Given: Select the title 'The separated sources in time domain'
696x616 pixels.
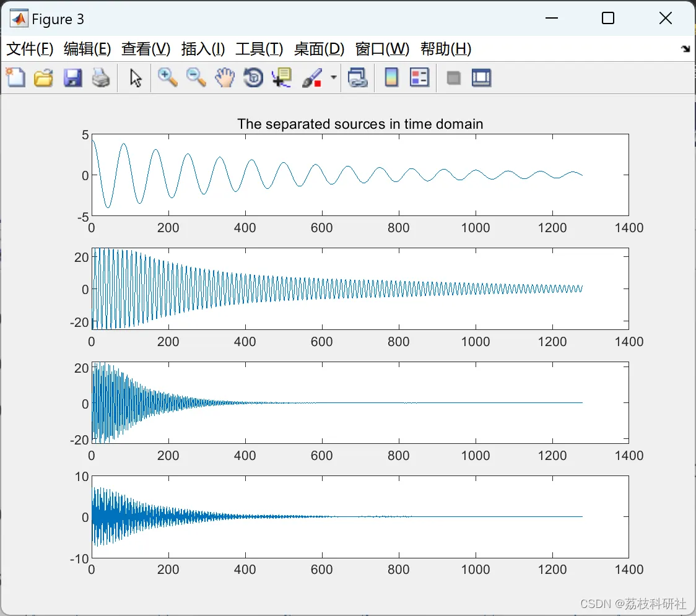Looking at the screenshot, I should pos(360,124).
